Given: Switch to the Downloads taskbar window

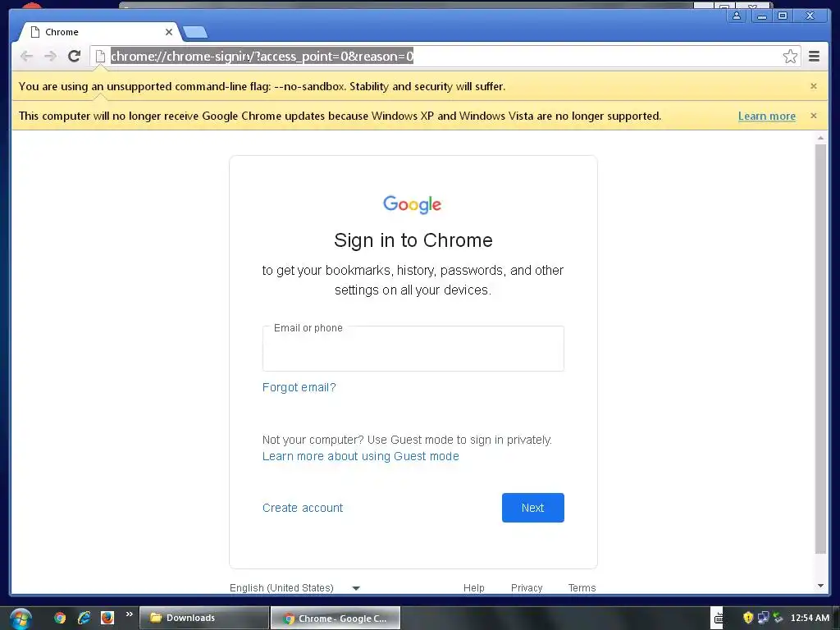Looking at the screenshot, I should (x=203, y=618).
